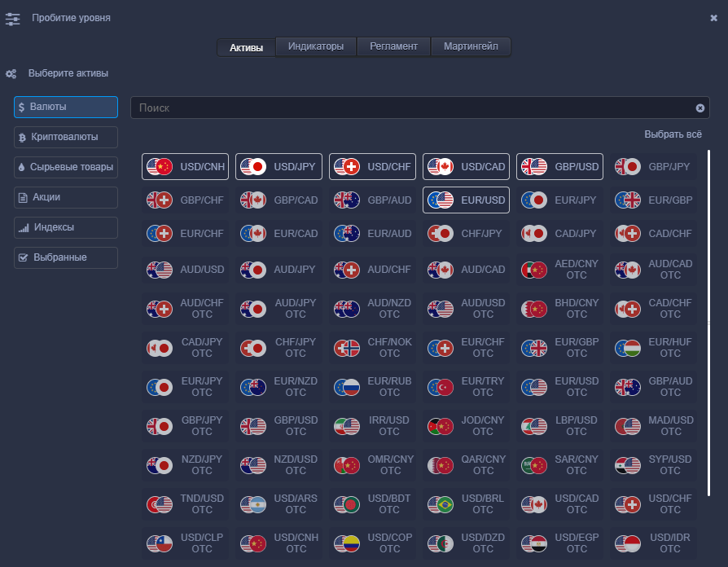
Task: Click the CHF/NOK OTC flag icon
Action: click(347, 348)
